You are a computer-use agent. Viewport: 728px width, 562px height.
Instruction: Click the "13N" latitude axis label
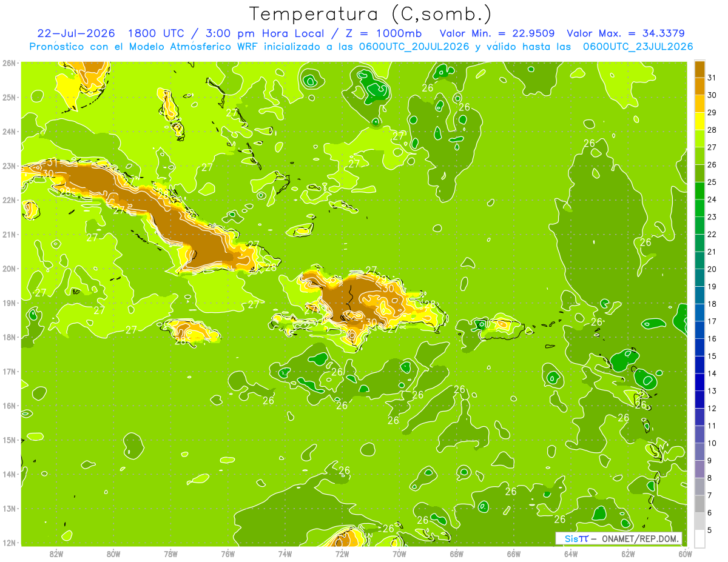click(9, 508)
